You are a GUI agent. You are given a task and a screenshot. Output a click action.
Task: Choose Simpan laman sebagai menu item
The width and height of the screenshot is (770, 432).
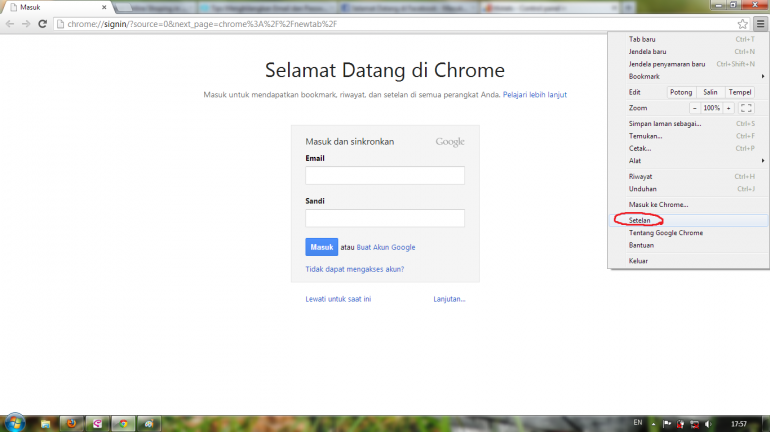(688, 124)
